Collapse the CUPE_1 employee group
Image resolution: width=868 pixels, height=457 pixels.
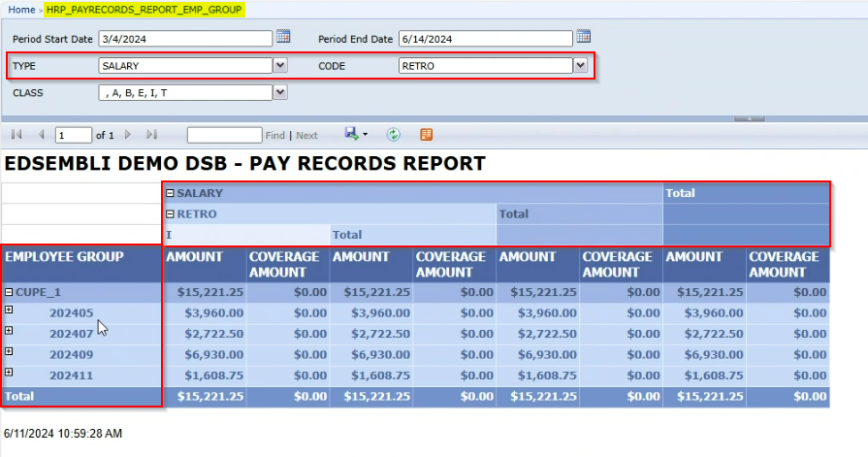point(9,292)
